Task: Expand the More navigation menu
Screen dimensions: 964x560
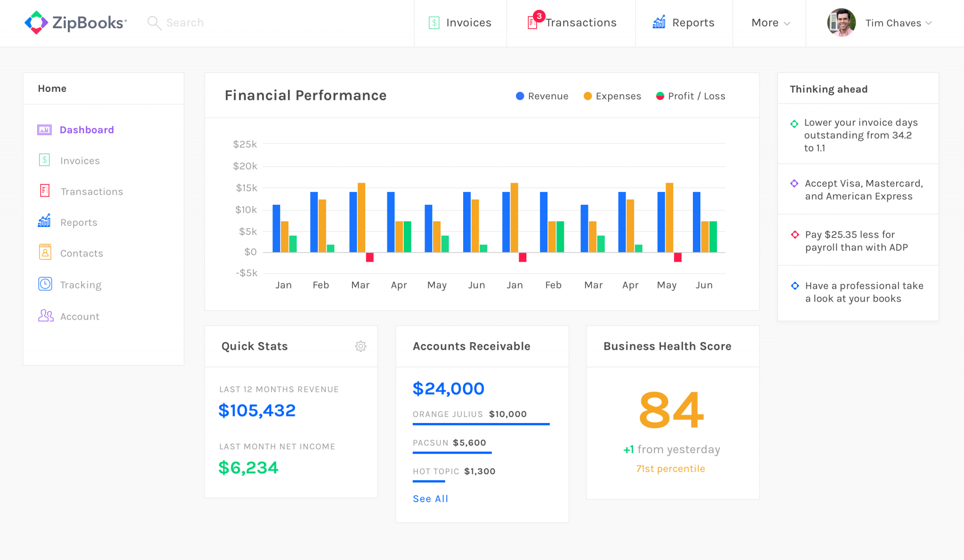Action: click(769, 23)
